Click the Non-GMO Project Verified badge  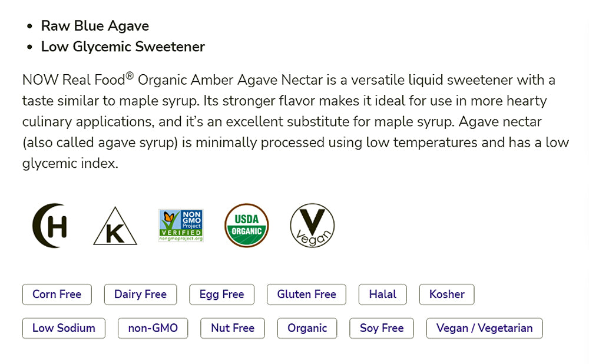(x=181, y=226)
